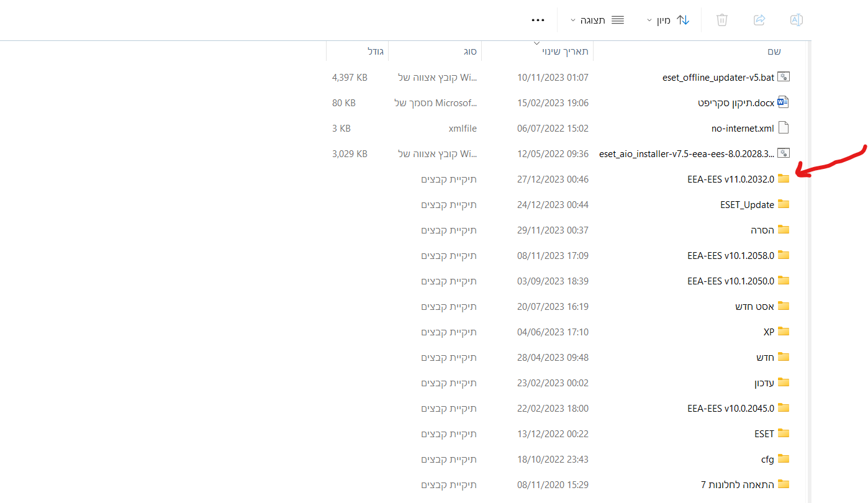Select the חדש folder icon

point(784,357)
